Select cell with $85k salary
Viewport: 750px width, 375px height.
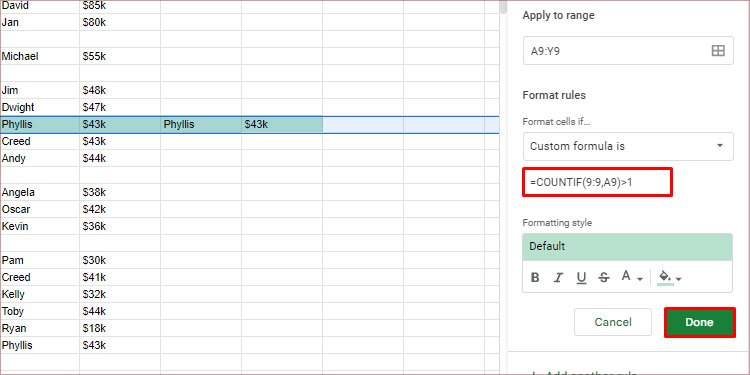[120, 6]
